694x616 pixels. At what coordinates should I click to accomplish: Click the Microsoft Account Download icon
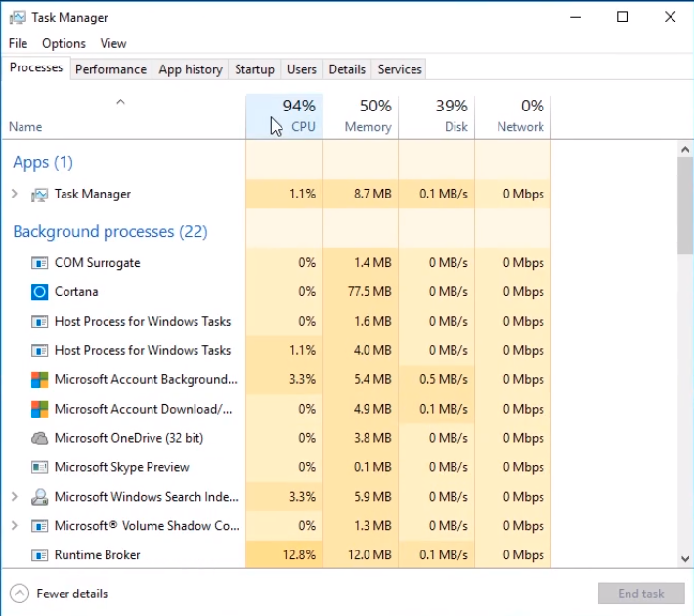click(x=39, y=409)
